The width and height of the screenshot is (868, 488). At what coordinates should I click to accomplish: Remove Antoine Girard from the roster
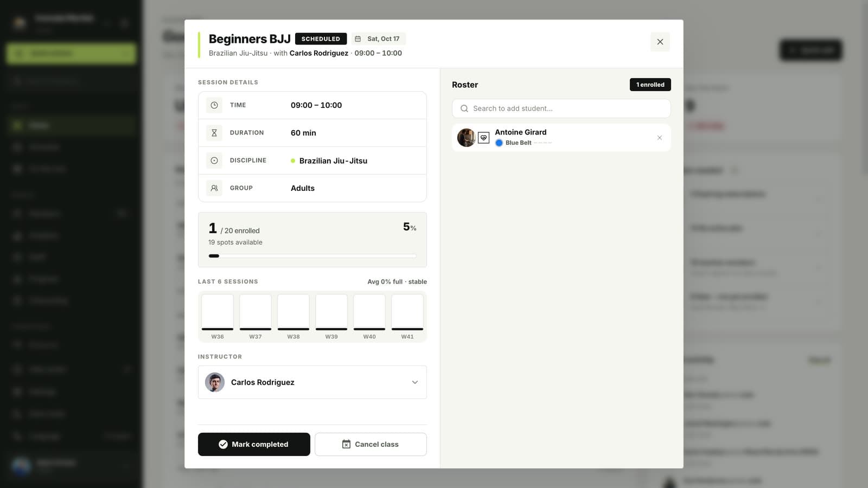659,138
